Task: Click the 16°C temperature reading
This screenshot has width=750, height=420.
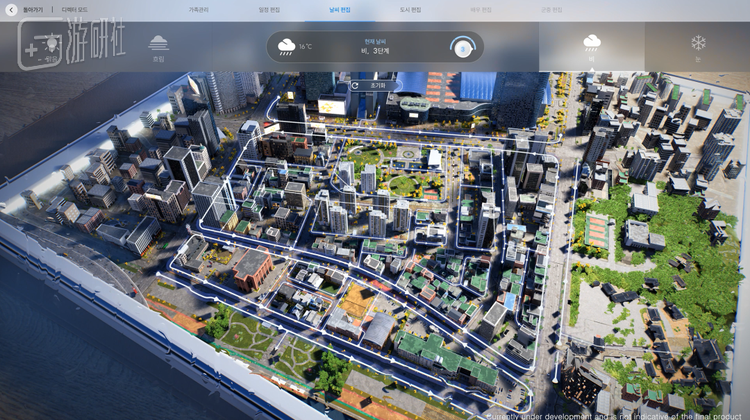Action: click(x=305, y=46)
